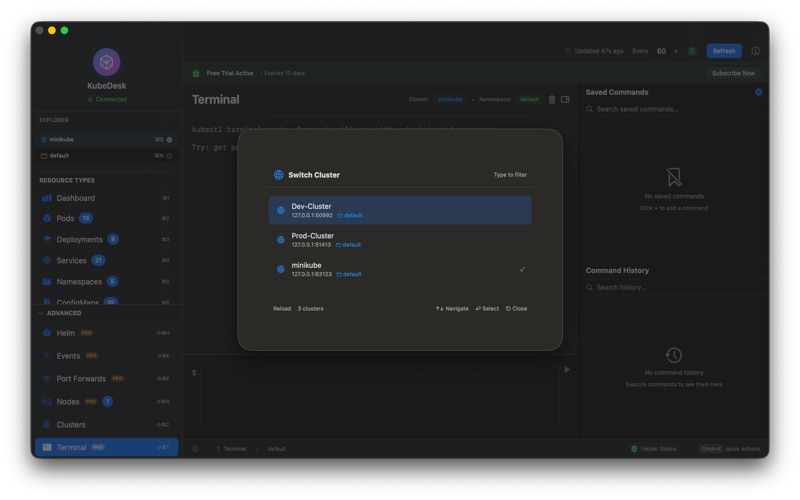Click Cmd+K quick actions in status bar
Viewport: 800px width, 500px height.
730,449
